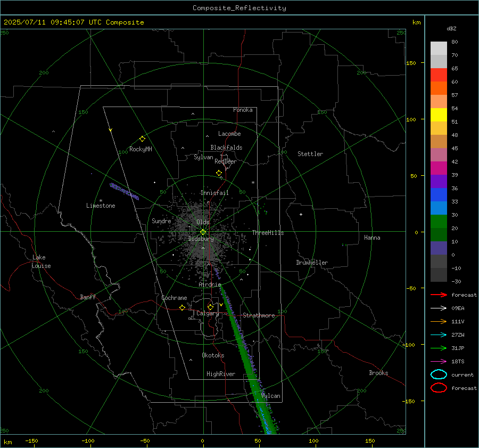The width and height of the screenshot is (479, 448).
Task: Click the Lacombe label
Action: tap(229, 134)
